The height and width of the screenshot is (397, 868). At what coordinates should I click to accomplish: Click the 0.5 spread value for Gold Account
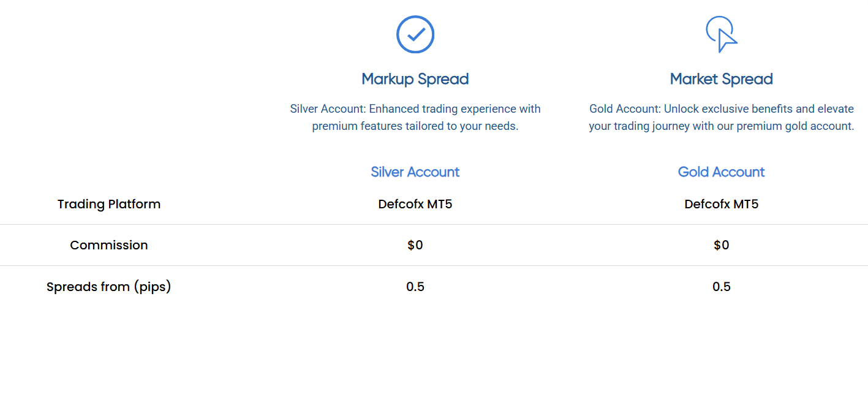(x=722, y=287)
